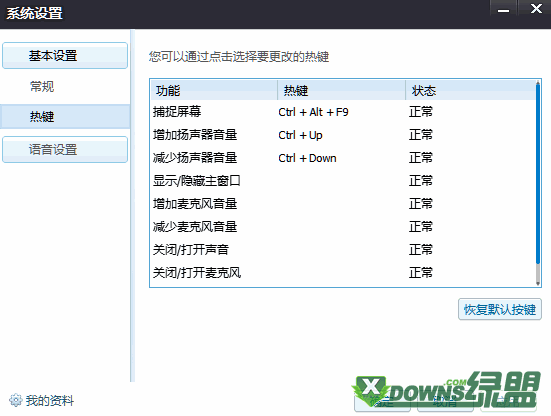
Task: Select the 显示/隐藏主窗口 row
Action: point(343,181)
